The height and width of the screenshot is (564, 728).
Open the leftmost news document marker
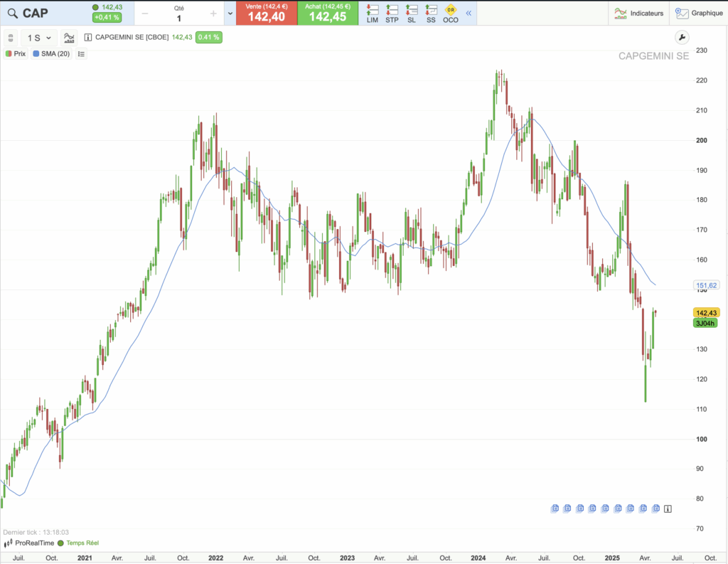[555, 509]
